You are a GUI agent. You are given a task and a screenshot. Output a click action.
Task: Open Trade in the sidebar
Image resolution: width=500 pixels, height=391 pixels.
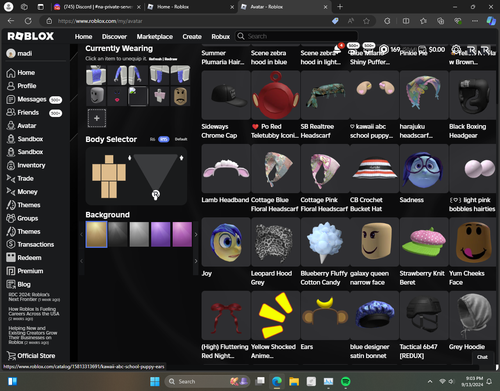coord(20,179)
